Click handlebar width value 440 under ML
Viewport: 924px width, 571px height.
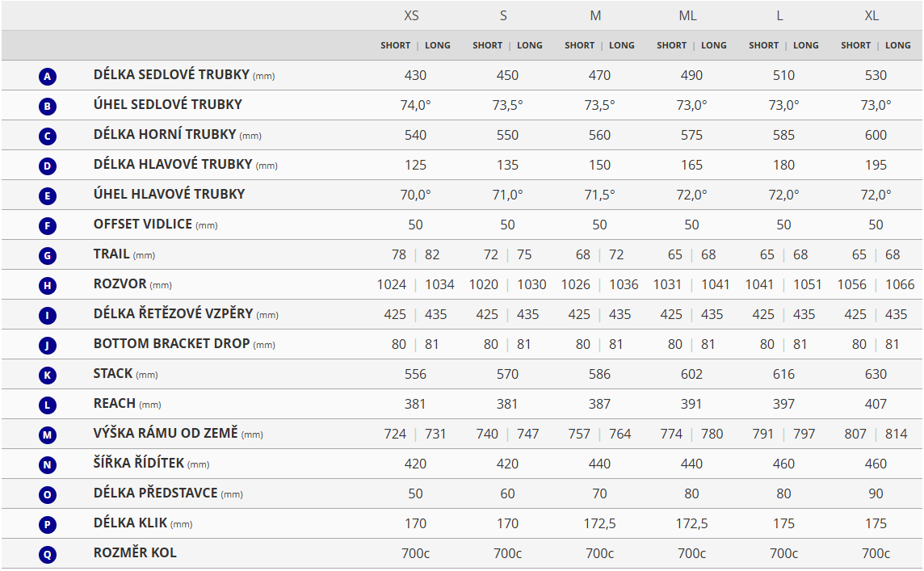point(692,464)
